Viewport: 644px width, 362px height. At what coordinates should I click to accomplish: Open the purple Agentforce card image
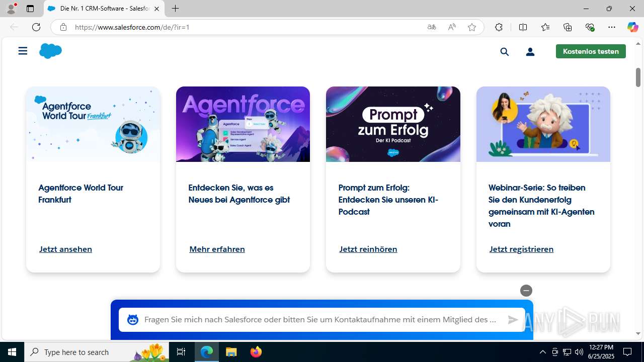[x=243, y=124]
